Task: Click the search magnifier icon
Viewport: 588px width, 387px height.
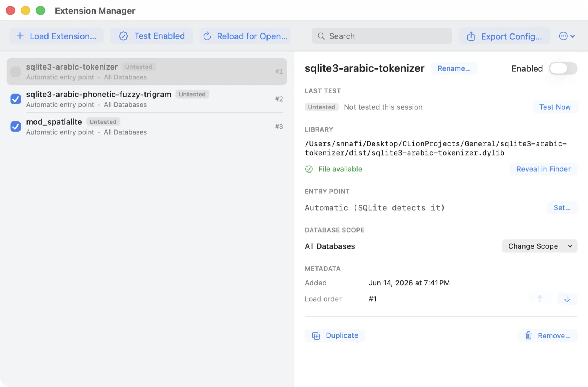Action: (x=321, y=36)
